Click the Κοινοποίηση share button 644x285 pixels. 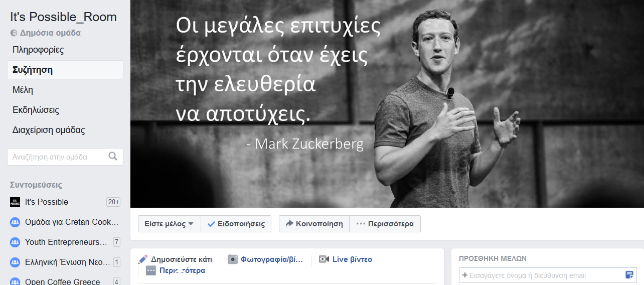pos(314,224)
